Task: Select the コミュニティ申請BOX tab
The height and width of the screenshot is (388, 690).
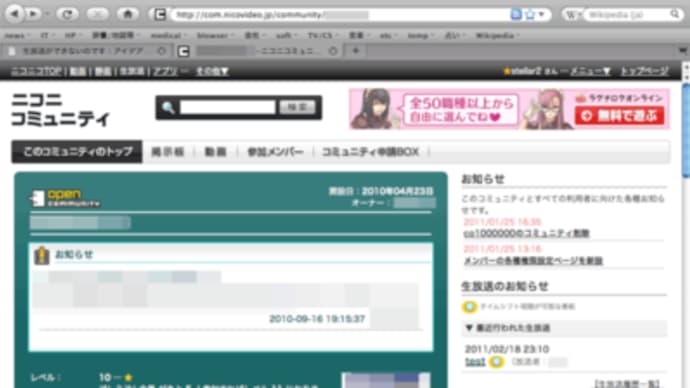Action: click(370, 152)
